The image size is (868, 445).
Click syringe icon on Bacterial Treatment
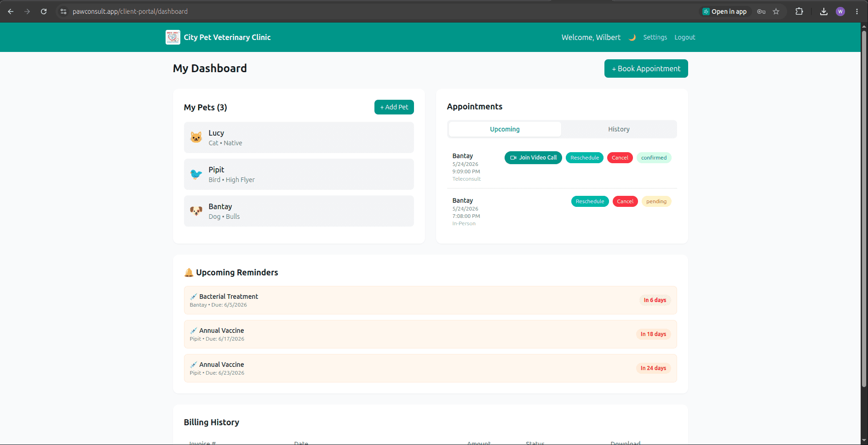tap(194, 297)
